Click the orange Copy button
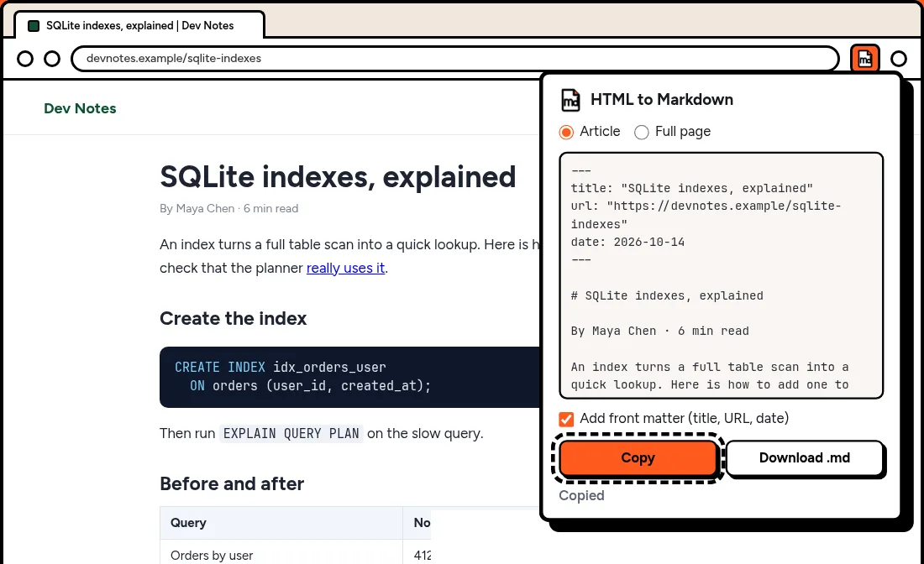The image size is (924, 564). point(638,458)
